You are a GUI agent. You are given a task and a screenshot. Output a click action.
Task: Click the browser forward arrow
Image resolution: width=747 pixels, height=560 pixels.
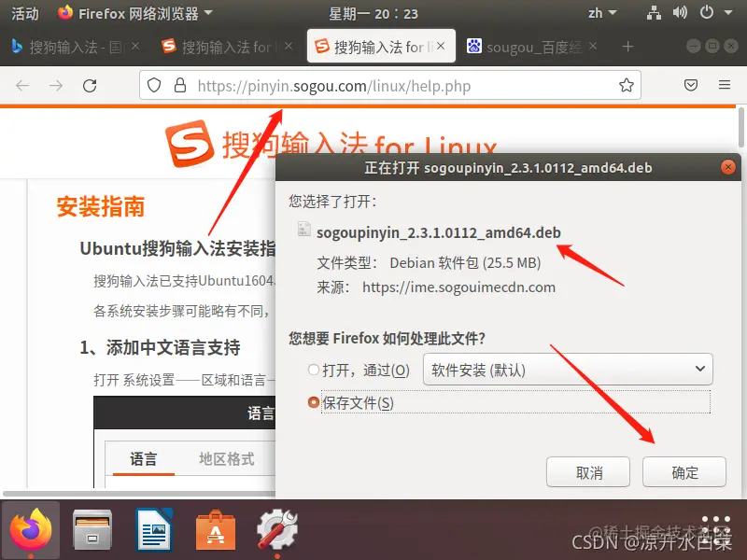56,86
